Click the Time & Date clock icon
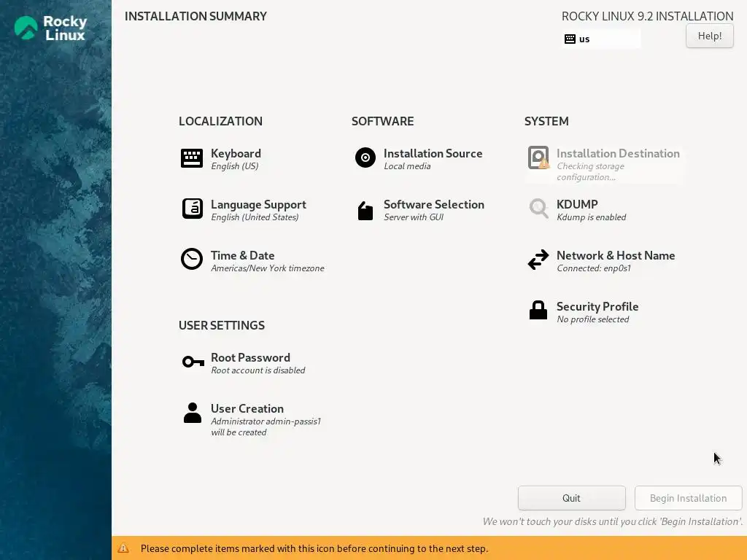 (192, 259)
